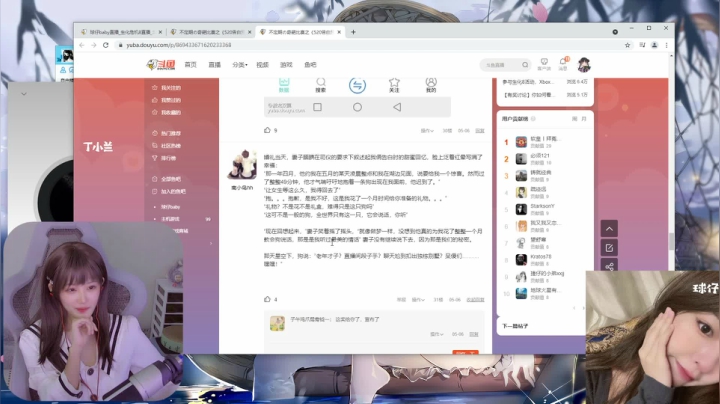Image resolution: width=720 pixels, height=404 pixels.
Task: Reload the Douyu page
Action: [x=106, y=45]
